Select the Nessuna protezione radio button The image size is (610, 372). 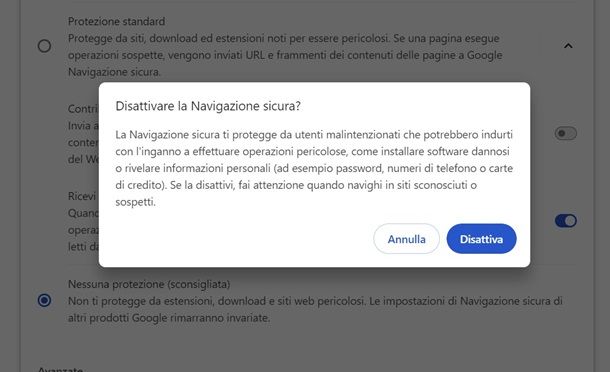click(x=44, y=300)
